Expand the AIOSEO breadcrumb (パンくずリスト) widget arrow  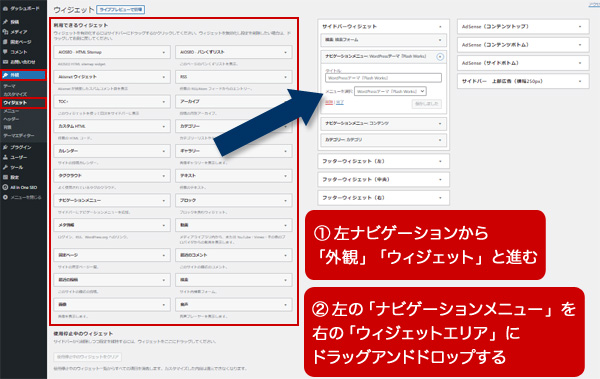click(285, 52)
